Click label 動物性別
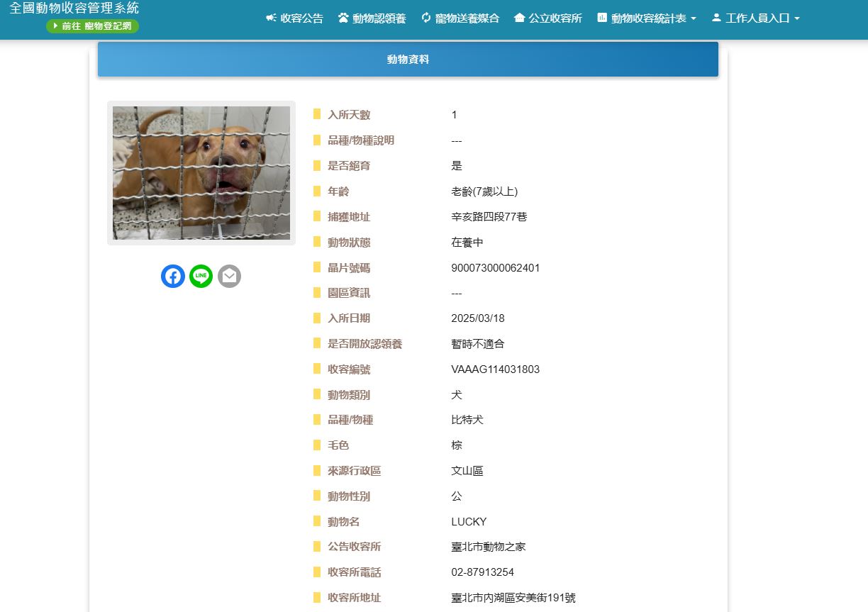 pyautogui.click(x=349, y=496)
